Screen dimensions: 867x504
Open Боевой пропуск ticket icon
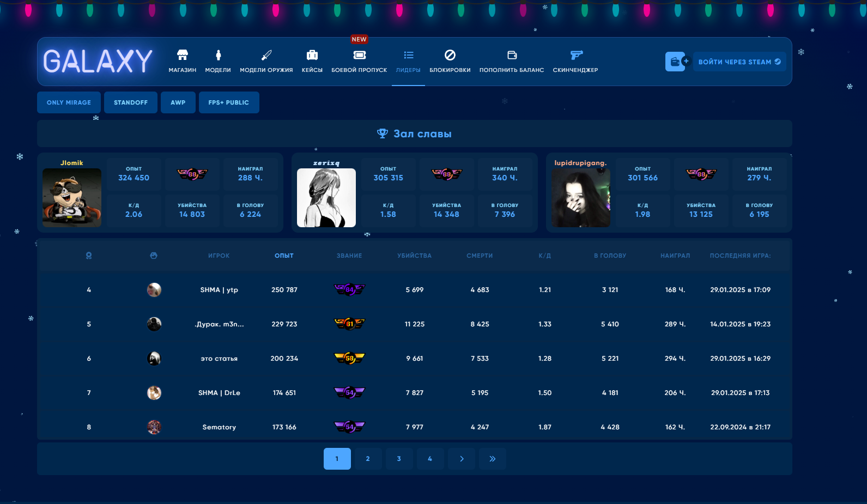tap(359, 55)
